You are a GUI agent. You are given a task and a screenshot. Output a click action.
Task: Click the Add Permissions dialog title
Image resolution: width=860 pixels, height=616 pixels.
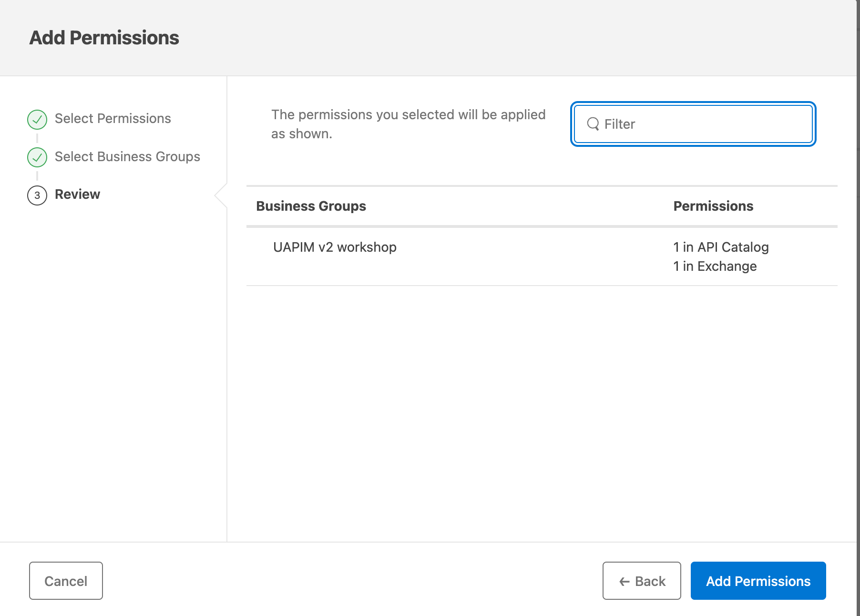click(x=104, y=38)
